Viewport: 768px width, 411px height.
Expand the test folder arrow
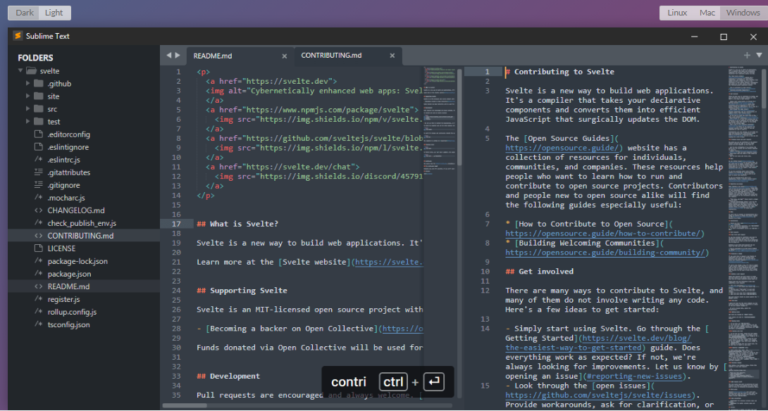pos(27,122)
